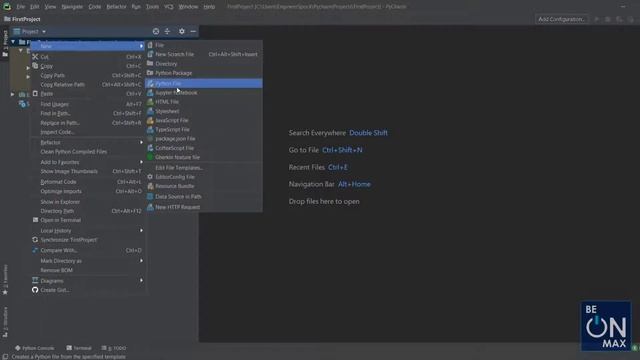The width and height of the screenshot is (640, 360).
Task: Expand the Add to Favorites submenu arrow
Action: click(x=141, y=162)
